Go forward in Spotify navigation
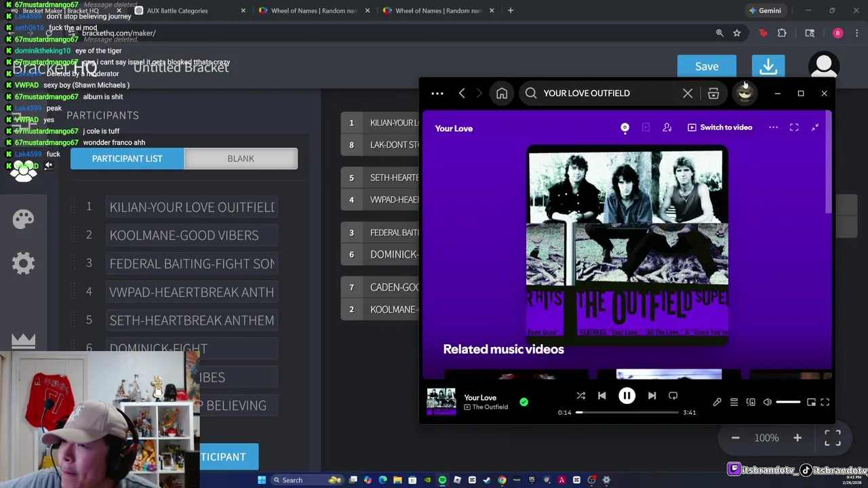The width and height of the screenshot is (868, 488). [479, 94]
